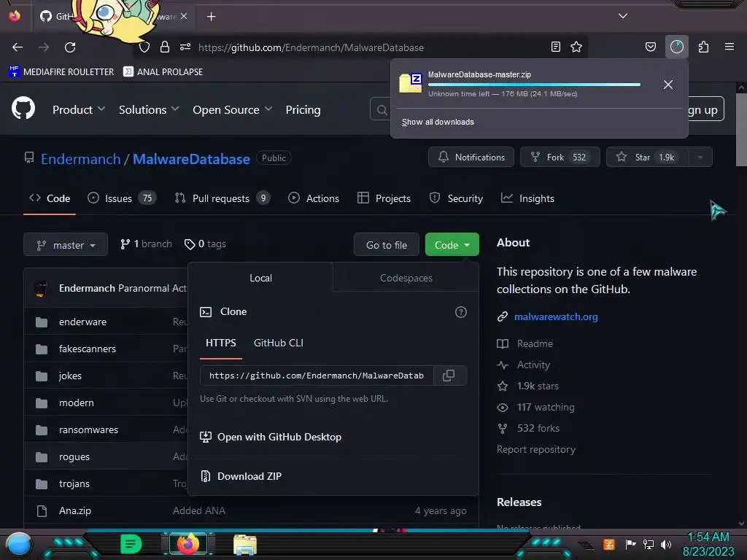
Task: Select the GitHub CLI clone option
Action: 278,343
